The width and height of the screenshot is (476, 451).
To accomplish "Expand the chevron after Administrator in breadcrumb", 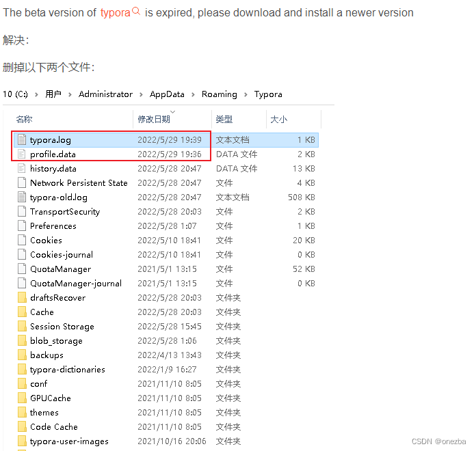I will coord(141,94).
